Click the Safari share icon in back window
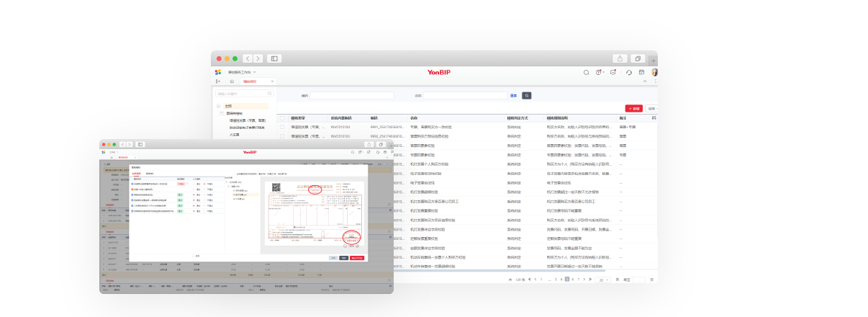868x317 pixels. click(619, 58)
